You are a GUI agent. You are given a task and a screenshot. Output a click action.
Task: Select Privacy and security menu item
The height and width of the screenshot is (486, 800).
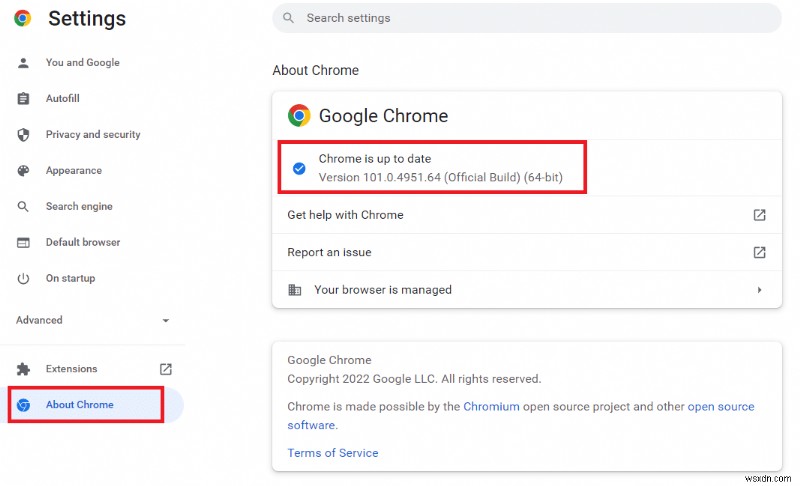[93, 135]
